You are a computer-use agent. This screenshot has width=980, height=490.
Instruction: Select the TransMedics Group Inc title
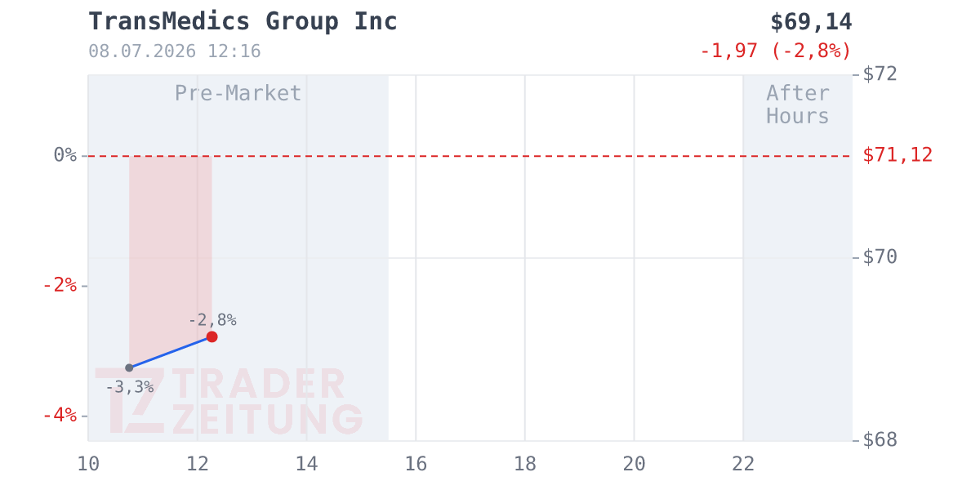[243, 22]
